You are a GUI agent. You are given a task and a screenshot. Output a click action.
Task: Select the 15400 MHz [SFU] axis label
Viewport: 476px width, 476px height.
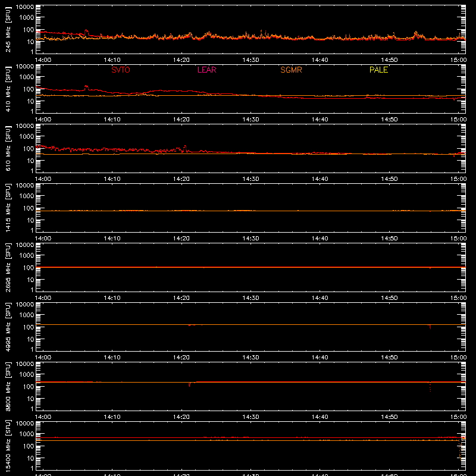click(8, 446)
